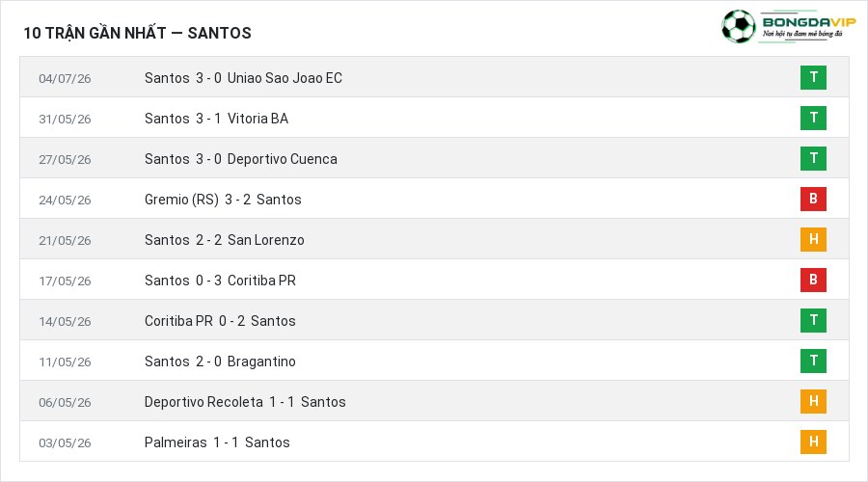Click the date 04/07/26
The width and height of the screenshot is (868, 482).
point(65,79)
